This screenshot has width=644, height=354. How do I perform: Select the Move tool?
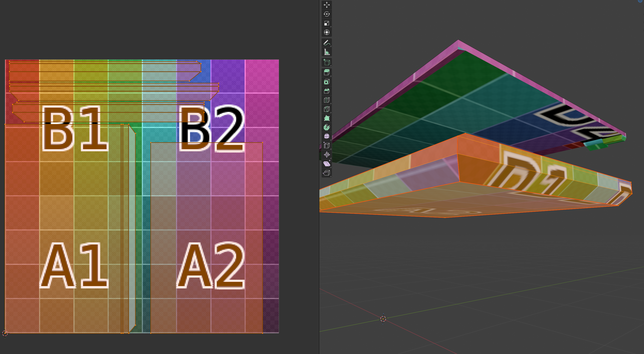pyautogui.click(x=327, y=5)
